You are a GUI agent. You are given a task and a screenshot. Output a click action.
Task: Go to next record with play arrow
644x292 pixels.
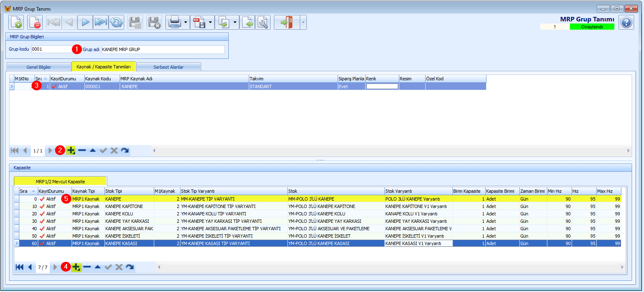click(x=85, y=22)
